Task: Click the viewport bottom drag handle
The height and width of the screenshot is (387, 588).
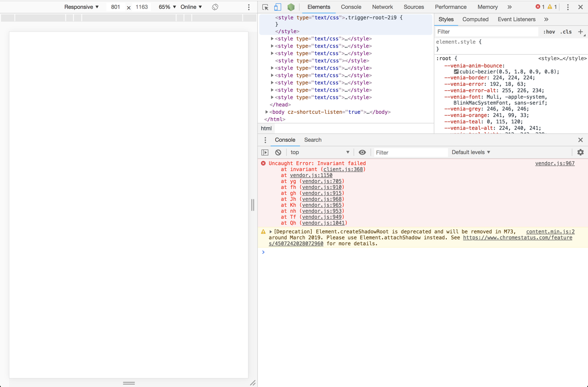Action: coord(129,383)
